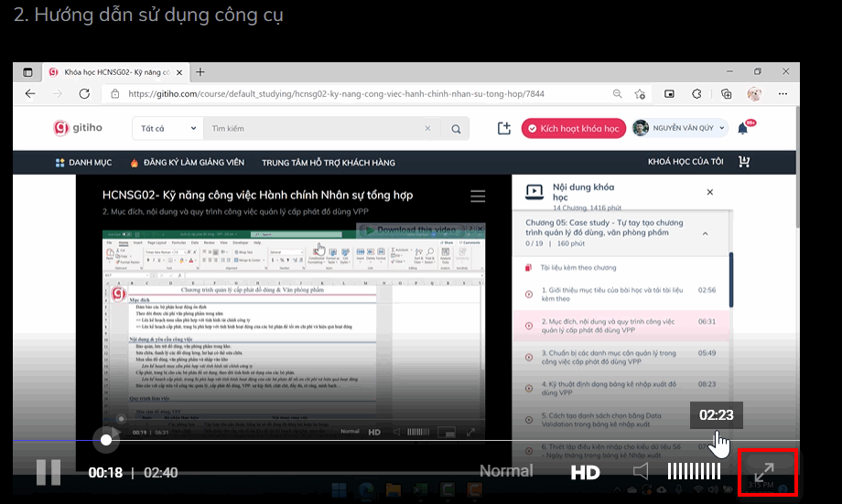The height and width of the screenshot is (504, 842).
Task: Click Kích hoạt khóa học button
Action: (x=574, y=128)
